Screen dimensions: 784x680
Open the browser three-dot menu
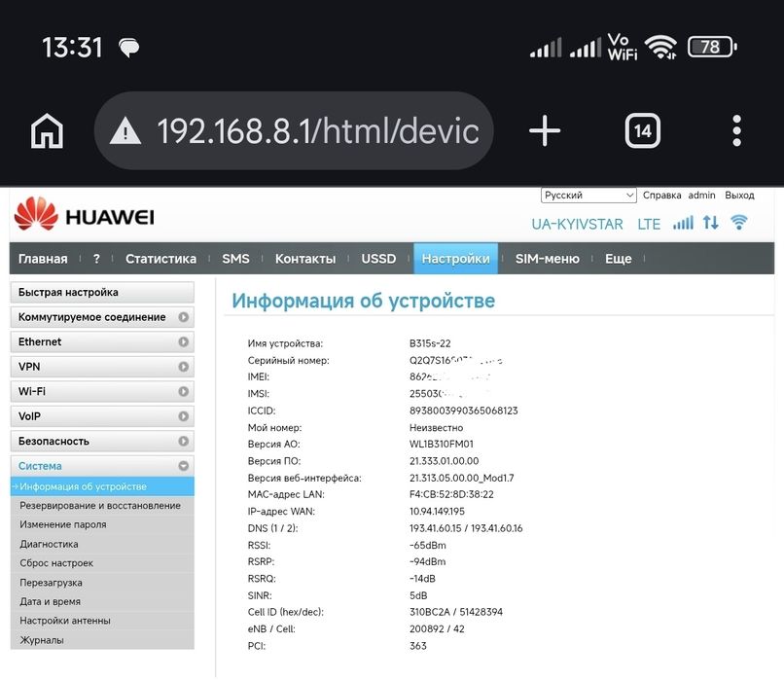tap(736, 131)
